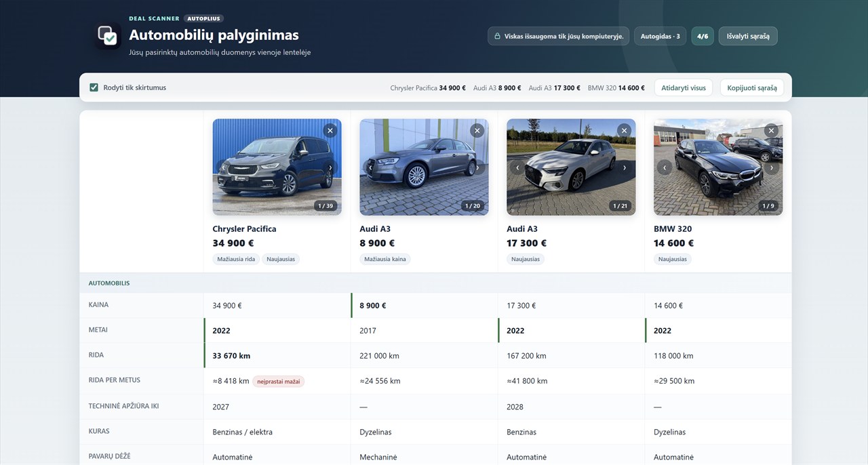Screen dimensions: 868x465
Task: Open the black BMW 320 photo
Action: click(x=718, y=167)
